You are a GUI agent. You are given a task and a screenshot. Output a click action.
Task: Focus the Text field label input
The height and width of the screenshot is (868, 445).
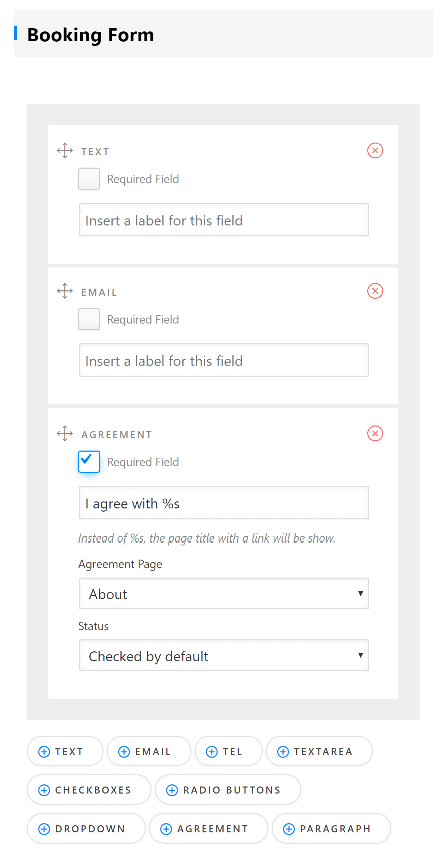click(224, 220)
